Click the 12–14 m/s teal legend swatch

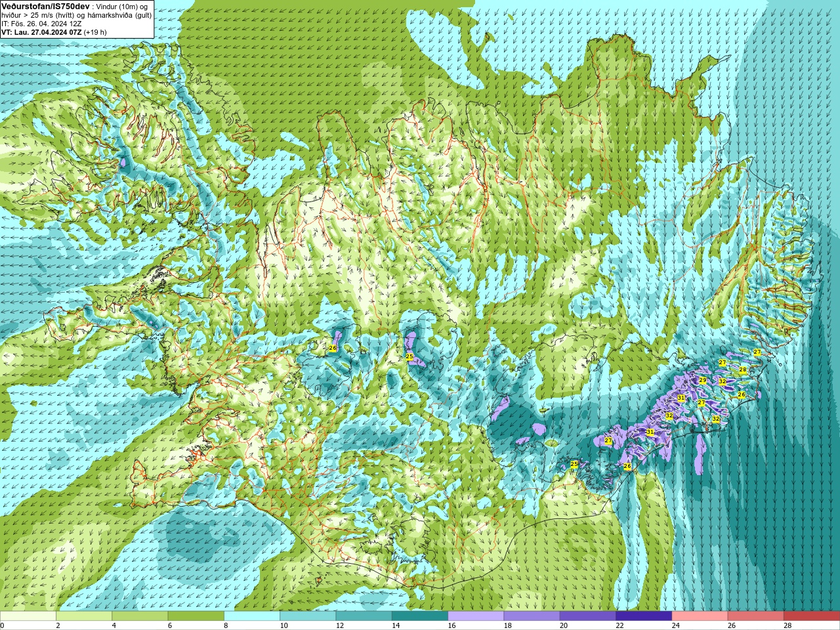pos(364,616)
